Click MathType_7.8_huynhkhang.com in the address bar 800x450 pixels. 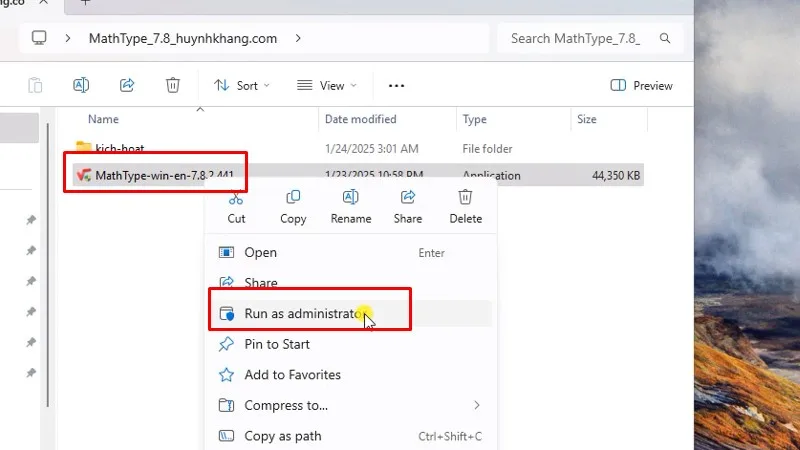pyautogui.click(x=183, y=38)
